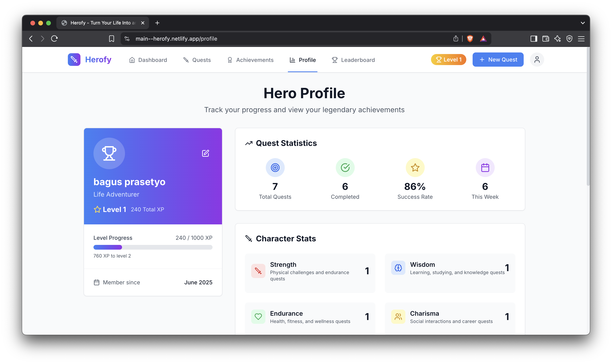Click the Strength stat card

pyautogui.click(x=310, y=273)
